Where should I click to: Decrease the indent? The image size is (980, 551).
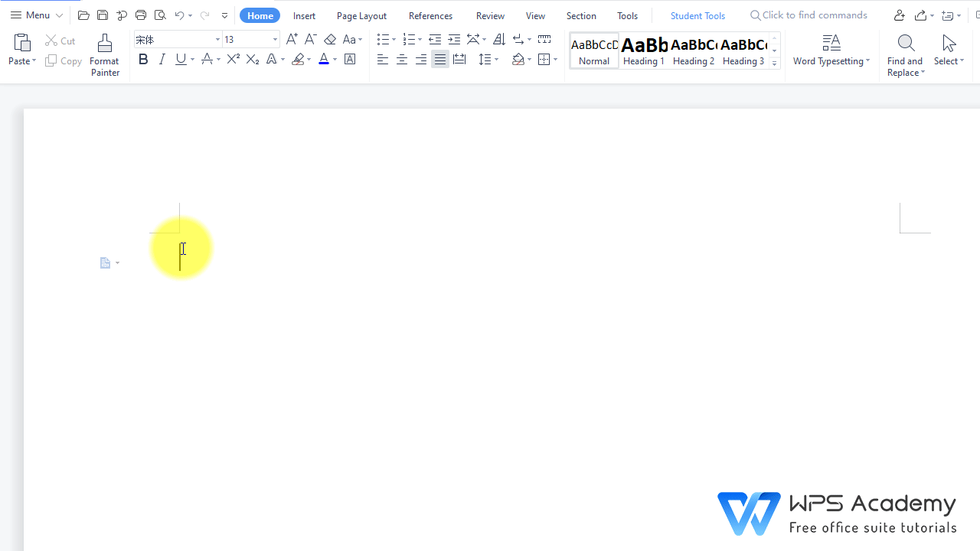(435, 39)
